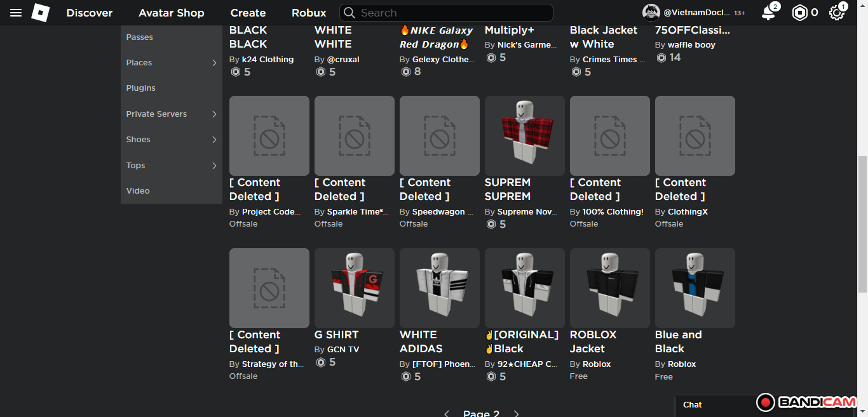This screenshot has width=868, height=417.
Task: Open the settings gear icon
Action: click(836, 13)
